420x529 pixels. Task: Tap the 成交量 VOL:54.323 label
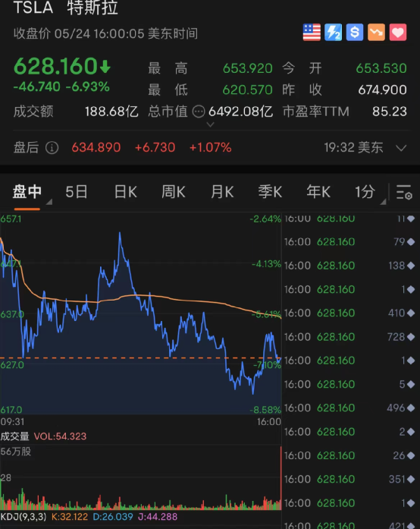[43, 436]
